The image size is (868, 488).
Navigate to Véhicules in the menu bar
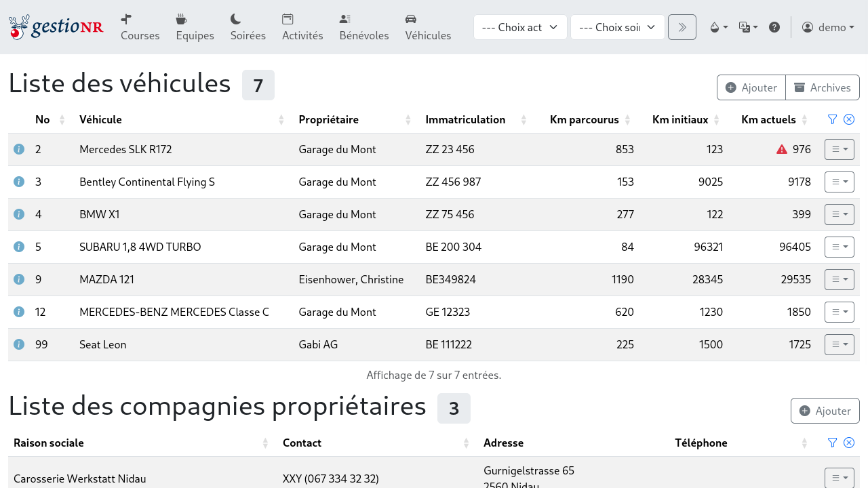click(428, 27)
